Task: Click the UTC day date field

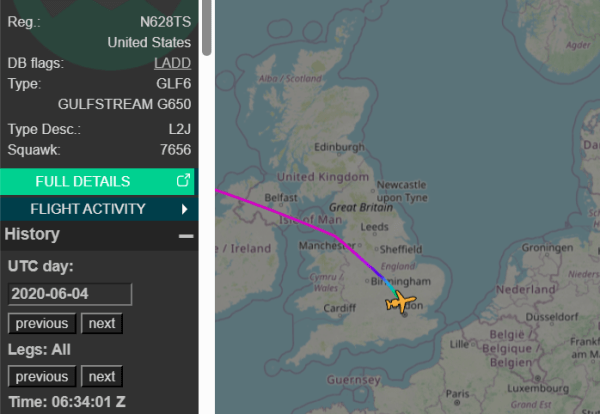Action: coord(70,294)
